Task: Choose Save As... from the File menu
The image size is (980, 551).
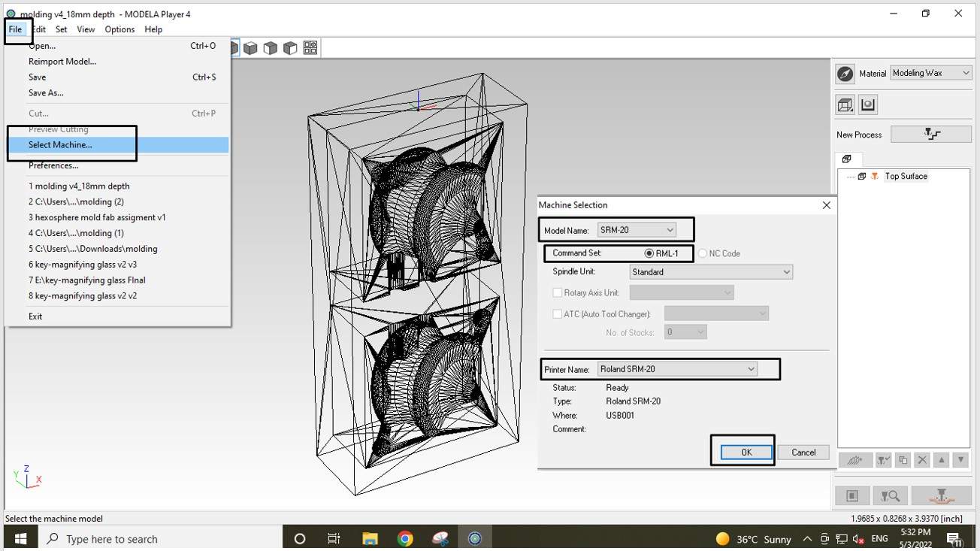Action: 117,93
